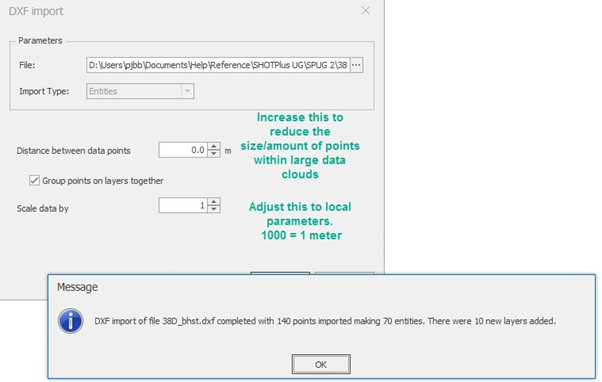Click the browse button beside File path
This screenshot has height=382, width=602.
[x=356, y=65]
